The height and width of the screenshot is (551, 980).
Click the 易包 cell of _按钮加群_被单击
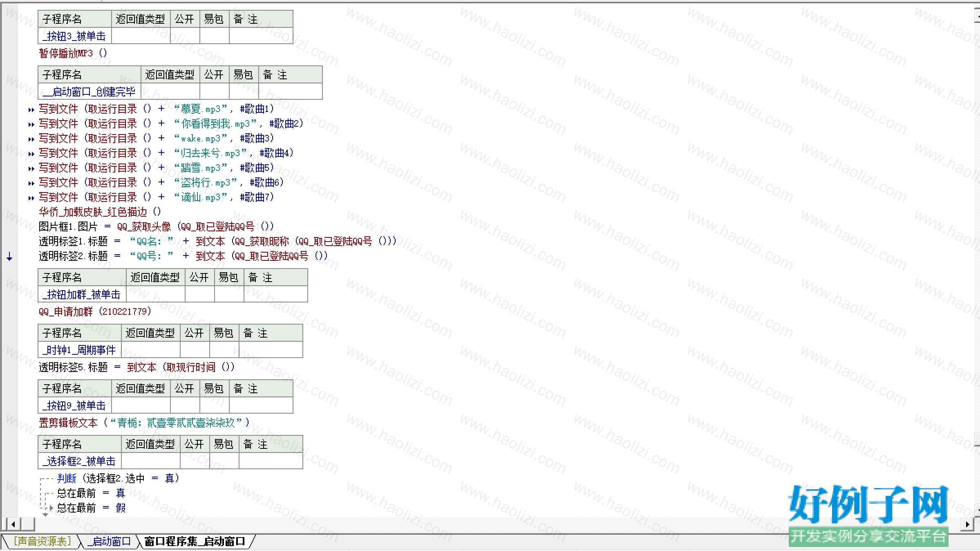pos(229,294)
